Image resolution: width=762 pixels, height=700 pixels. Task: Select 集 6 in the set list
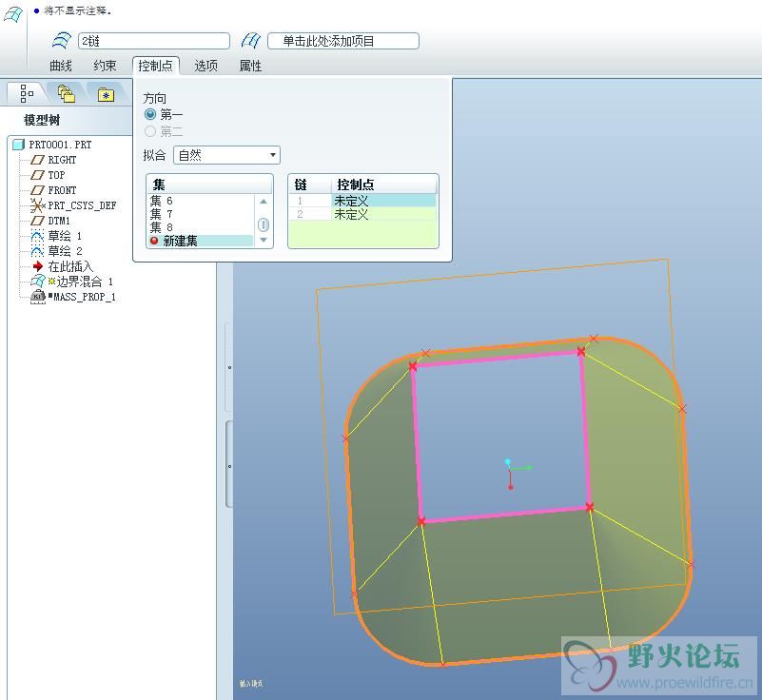tap(200, 201)
